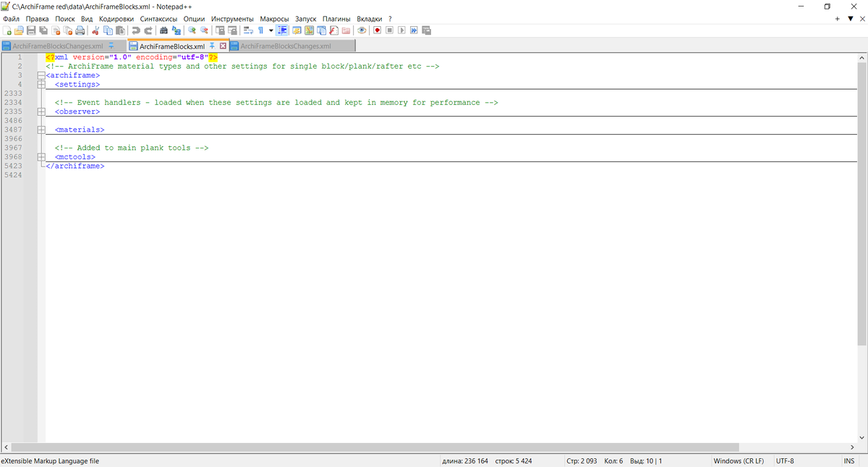Screen dimensions: 868x467
Task: Click Windows (CR LF) in status bar
Action: coord(739,461)
